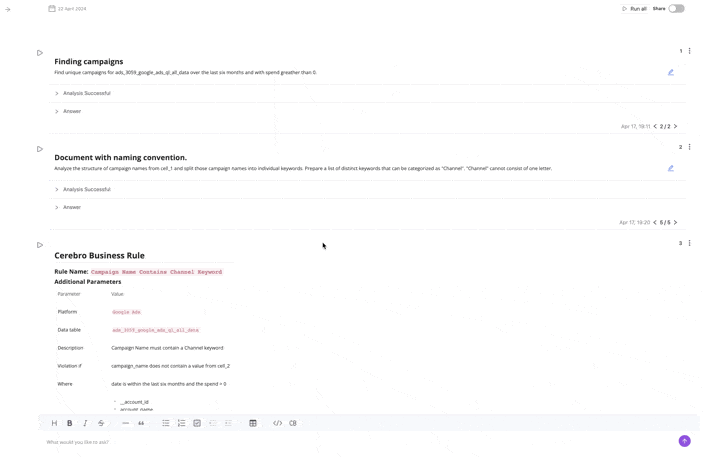Submit the question with the purple arrow button

pos(684,441)
